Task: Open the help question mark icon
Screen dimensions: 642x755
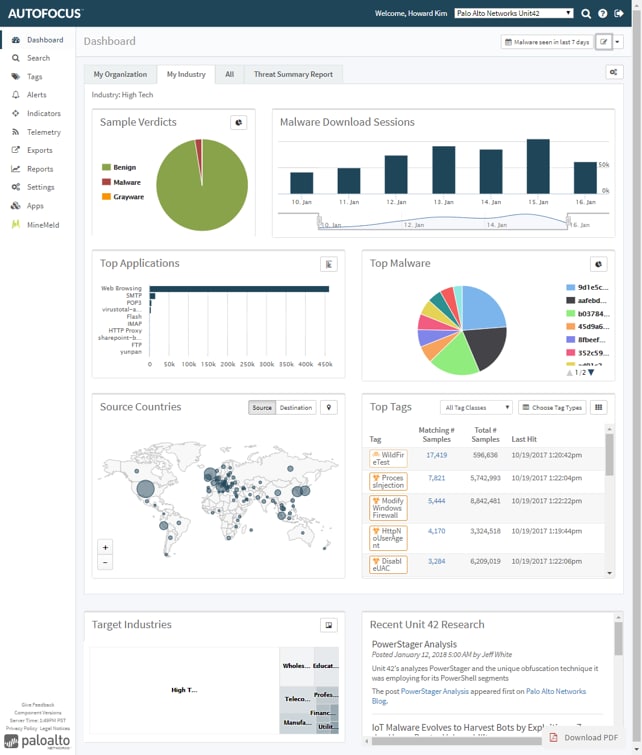Action: 603,13
